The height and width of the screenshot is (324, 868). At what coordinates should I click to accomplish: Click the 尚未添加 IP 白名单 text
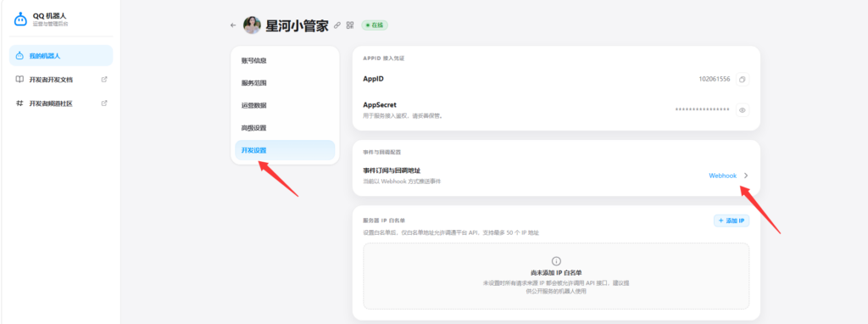pos(556,273)
